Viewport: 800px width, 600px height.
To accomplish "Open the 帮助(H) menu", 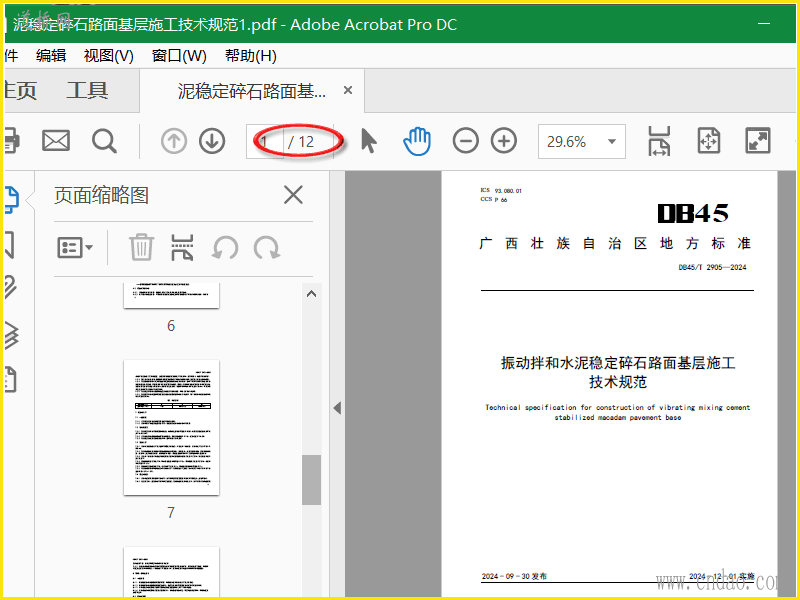I will click(251, 55).
